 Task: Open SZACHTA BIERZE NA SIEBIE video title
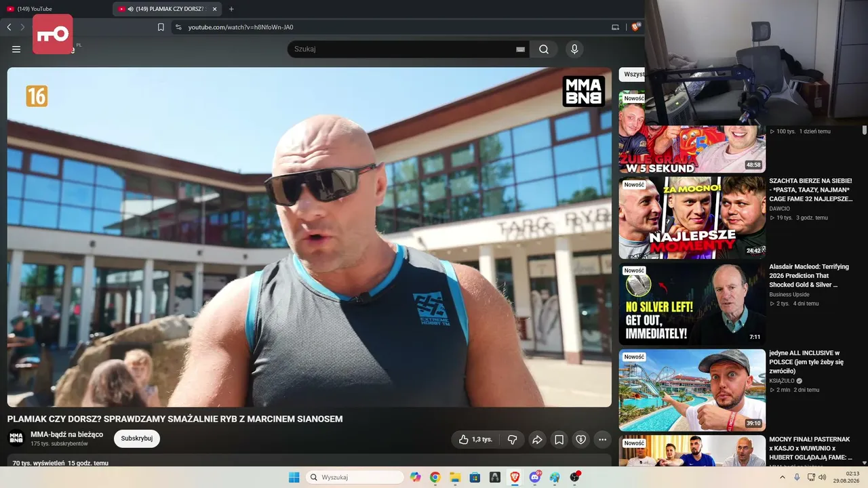[810, 190]
